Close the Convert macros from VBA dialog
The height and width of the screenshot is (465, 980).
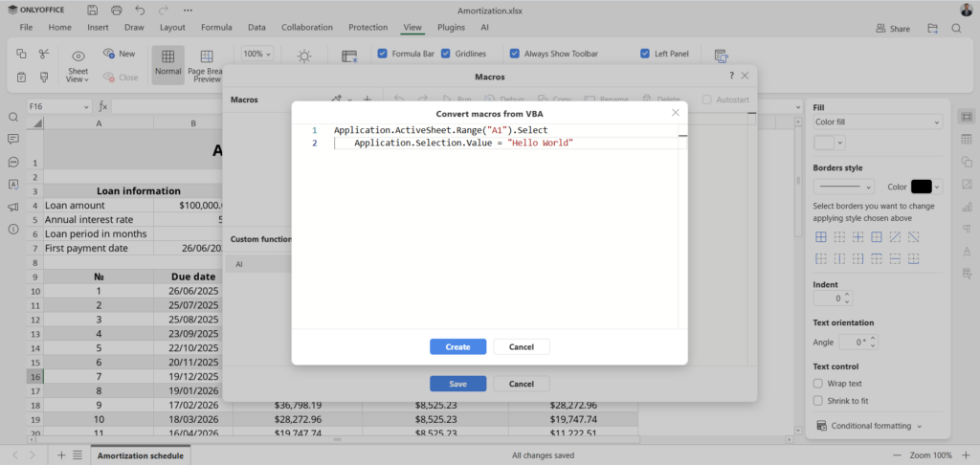pos(675,113)
